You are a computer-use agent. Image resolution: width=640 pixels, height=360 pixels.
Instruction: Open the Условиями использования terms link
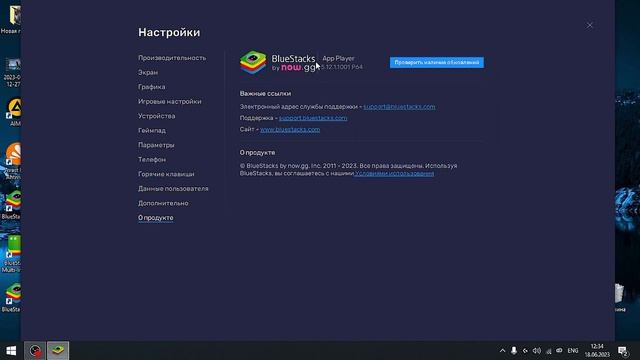coord(394,173)
